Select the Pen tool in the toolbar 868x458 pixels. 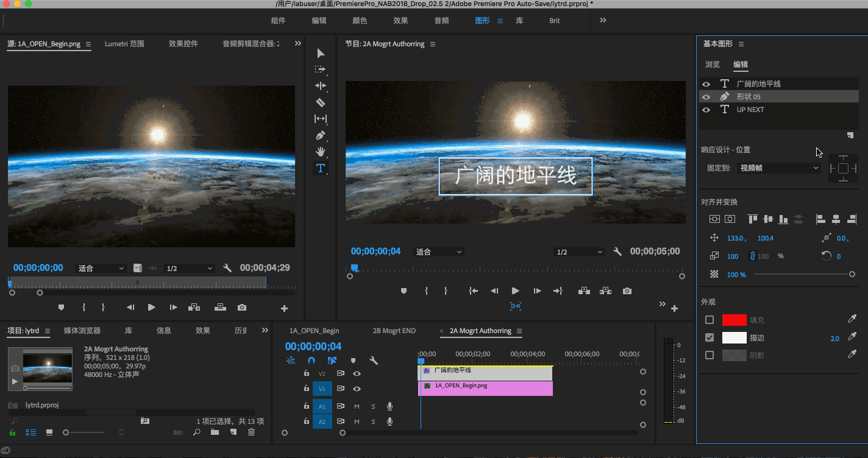click(x=321, y=135)
